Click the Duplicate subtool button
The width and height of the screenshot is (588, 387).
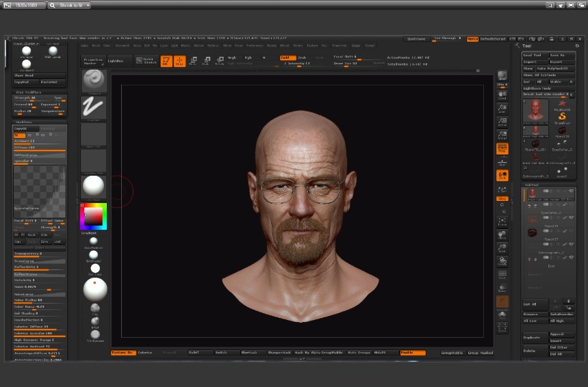[x=535, y=338]
